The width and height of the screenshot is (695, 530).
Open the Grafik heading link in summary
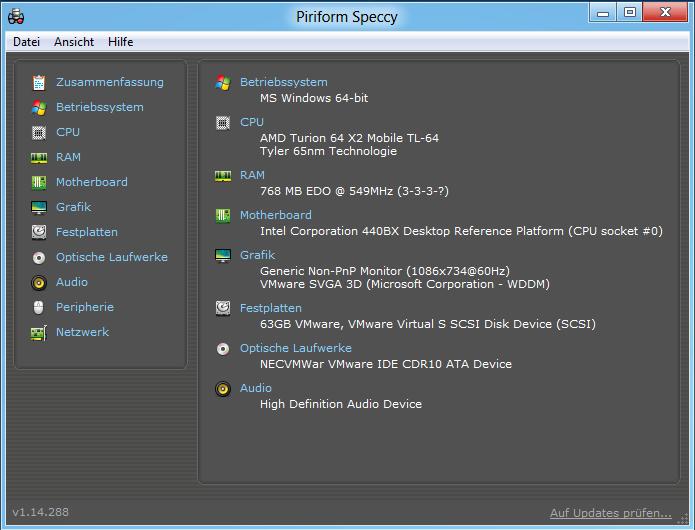point(258,255)
